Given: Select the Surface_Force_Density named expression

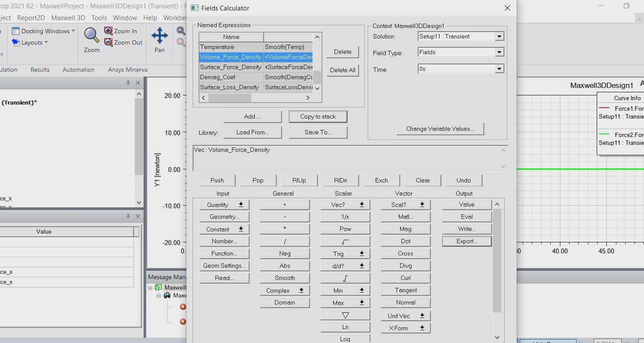Looking at the screenshot, I should coord(231,67).
